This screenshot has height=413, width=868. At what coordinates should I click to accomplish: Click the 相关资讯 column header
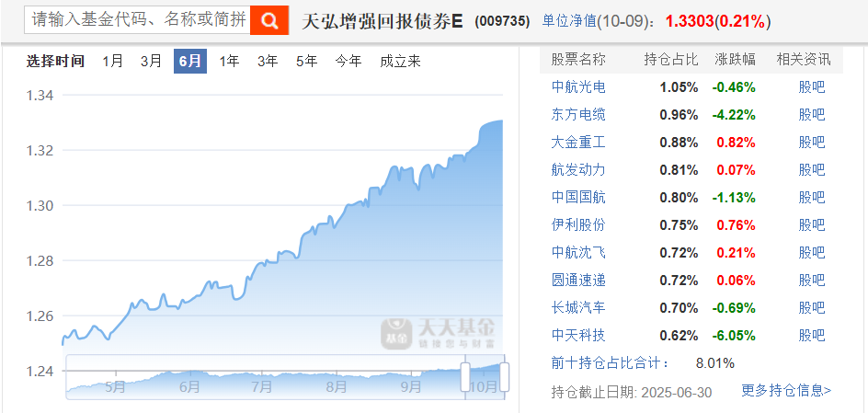click(x=804, y=60)
